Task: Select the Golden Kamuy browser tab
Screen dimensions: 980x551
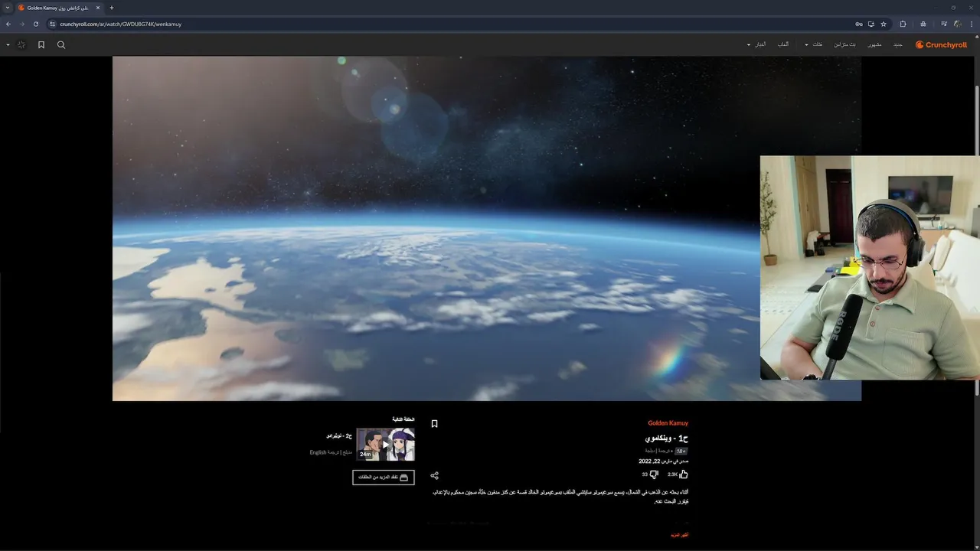Action: pos(58,8)
